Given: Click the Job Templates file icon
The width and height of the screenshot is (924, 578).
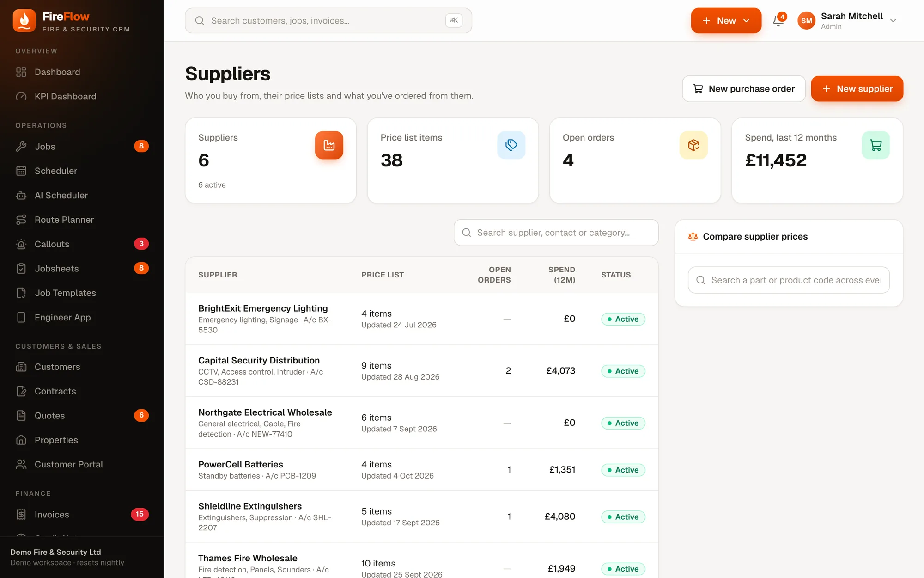Looking at the screenshot, I should (x=21, y=293).
